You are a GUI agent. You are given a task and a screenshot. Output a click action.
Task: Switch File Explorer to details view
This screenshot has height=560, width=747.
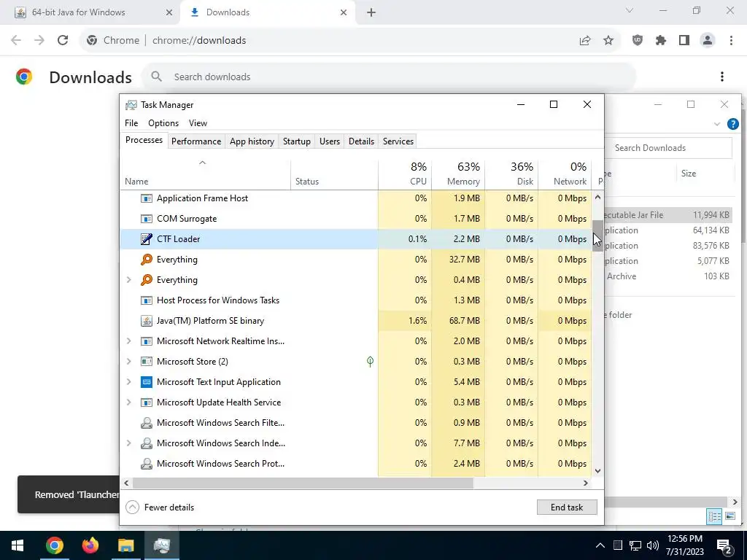[x=714, y=516]
